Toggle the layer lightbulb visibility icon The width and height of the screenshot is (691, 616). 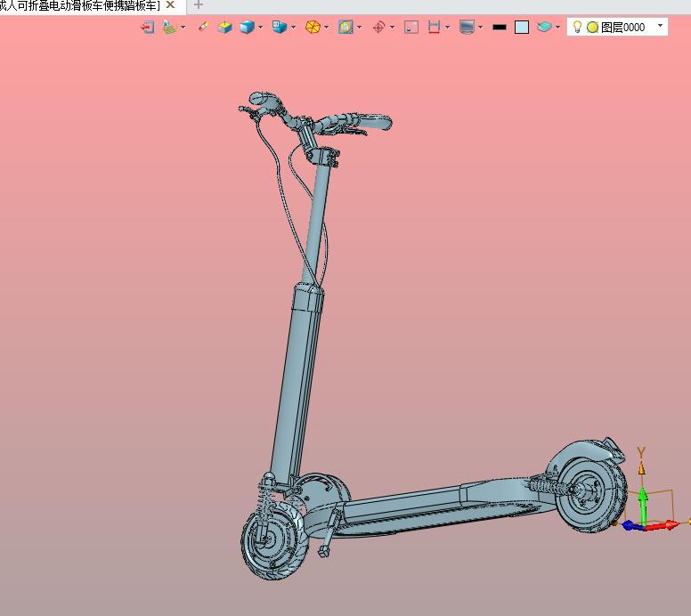pos(577,27)
